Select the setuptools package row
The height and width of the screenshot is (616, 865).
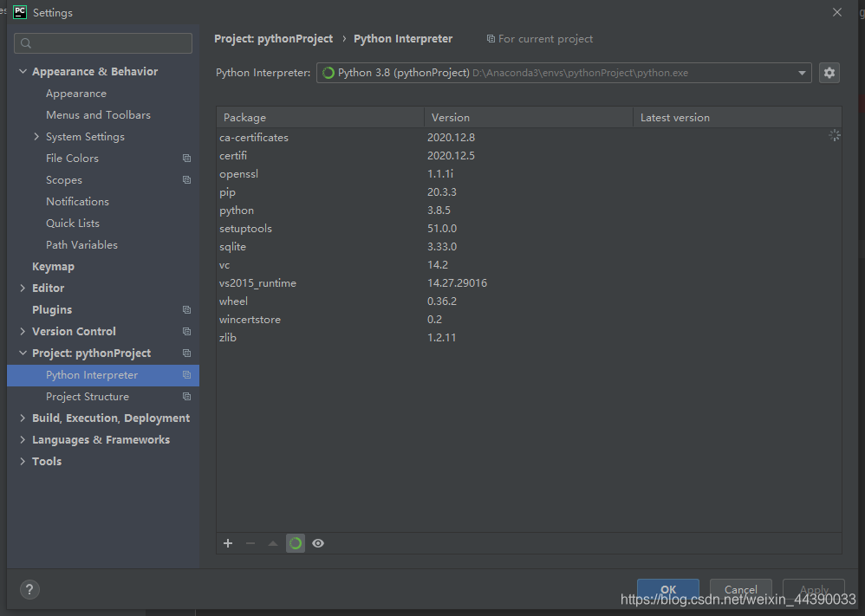pyautogui.click(x=529, y=229)
